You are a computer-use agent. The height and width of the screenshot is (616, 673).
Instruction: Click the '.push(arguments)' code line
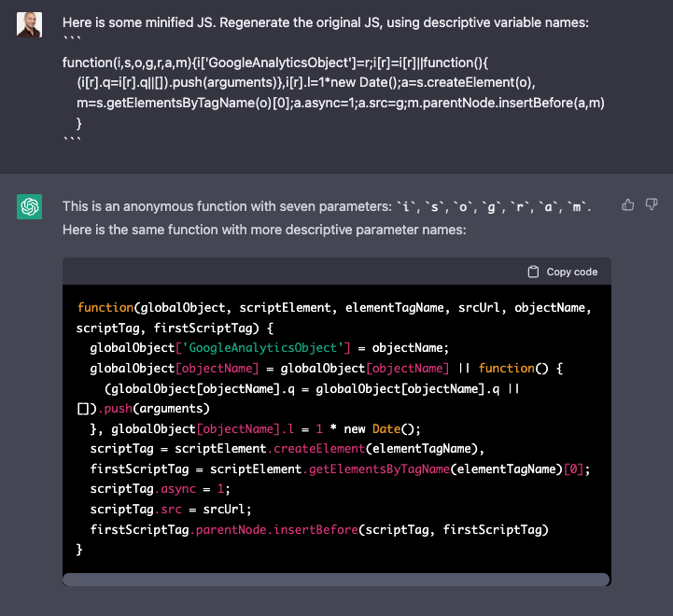(144, 409)
